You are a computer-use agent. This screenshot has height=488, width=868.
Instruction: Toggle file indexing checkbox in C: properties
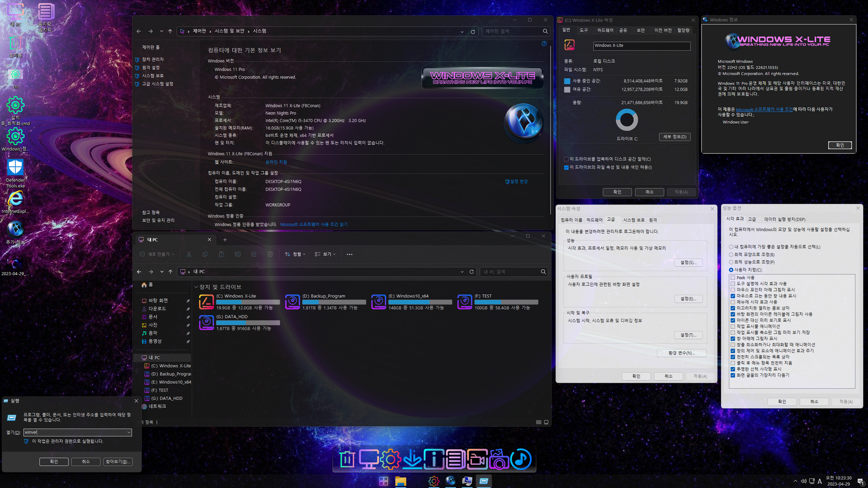click(x=566, y=167)
